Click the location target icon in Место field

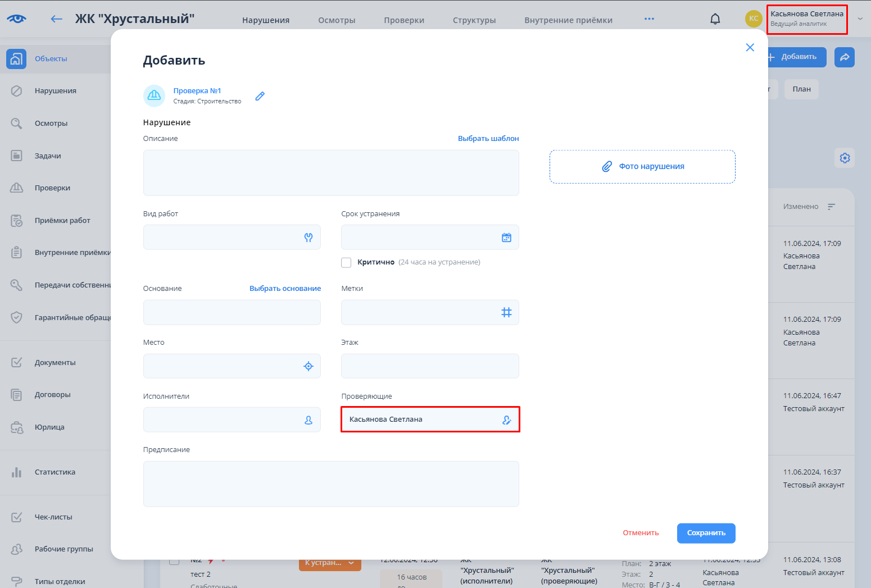(309, 366)
